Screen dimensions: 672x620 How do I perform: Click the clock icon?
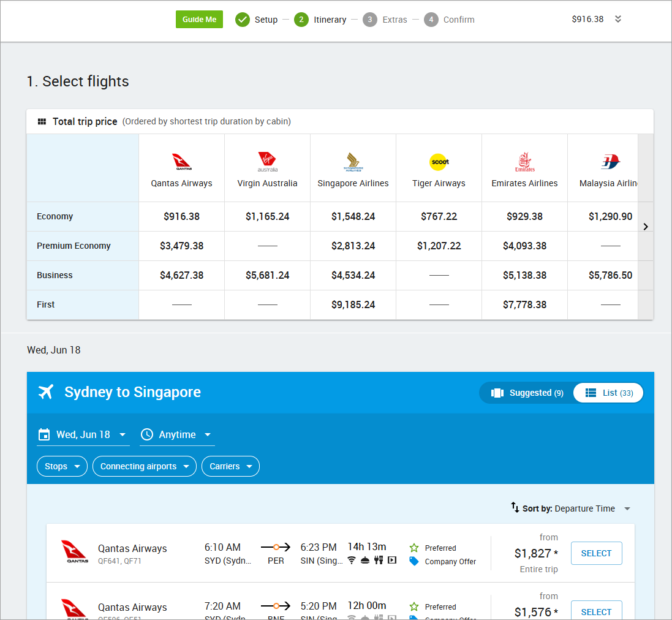pos(147,435)
